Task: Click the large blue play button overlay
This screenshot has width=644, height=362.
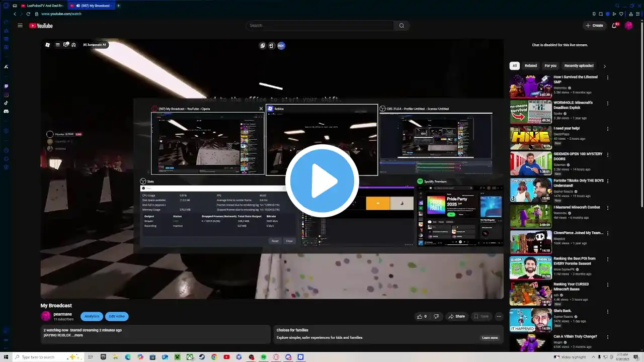Action: [322, 181]
